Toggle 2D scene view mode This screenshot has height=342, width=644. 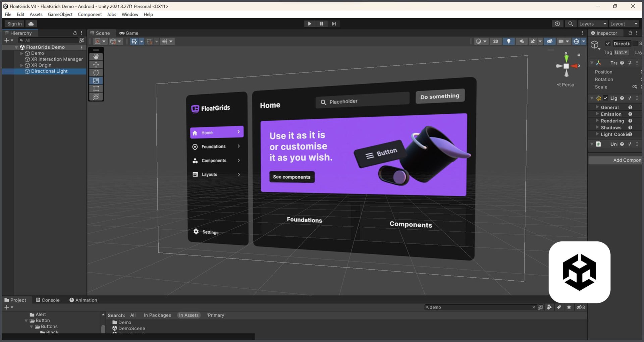[495, 41]
